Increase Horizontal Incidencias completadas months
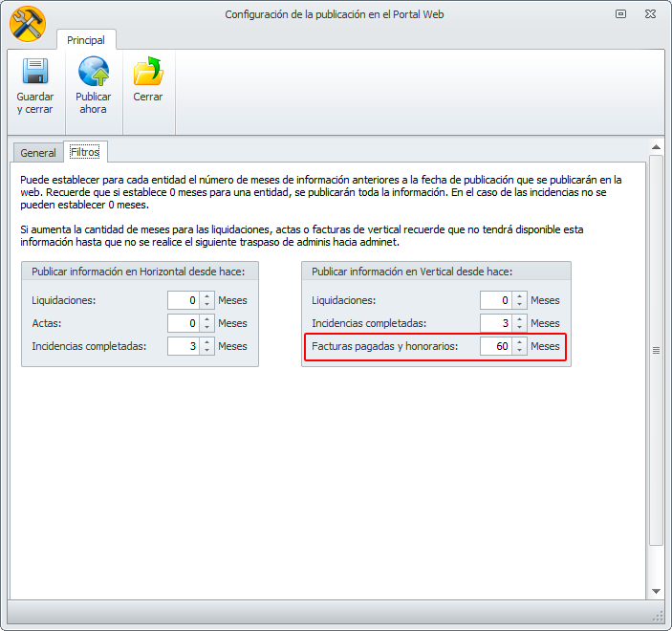 click(207, 342)
